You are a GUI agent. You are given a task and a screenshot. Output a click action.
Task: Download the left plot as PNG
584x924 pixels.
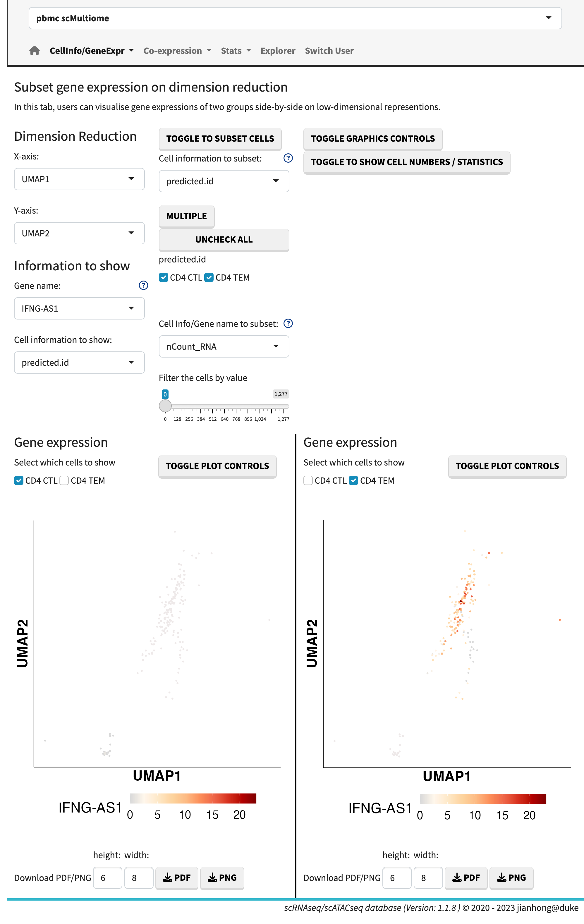point(222,878)
